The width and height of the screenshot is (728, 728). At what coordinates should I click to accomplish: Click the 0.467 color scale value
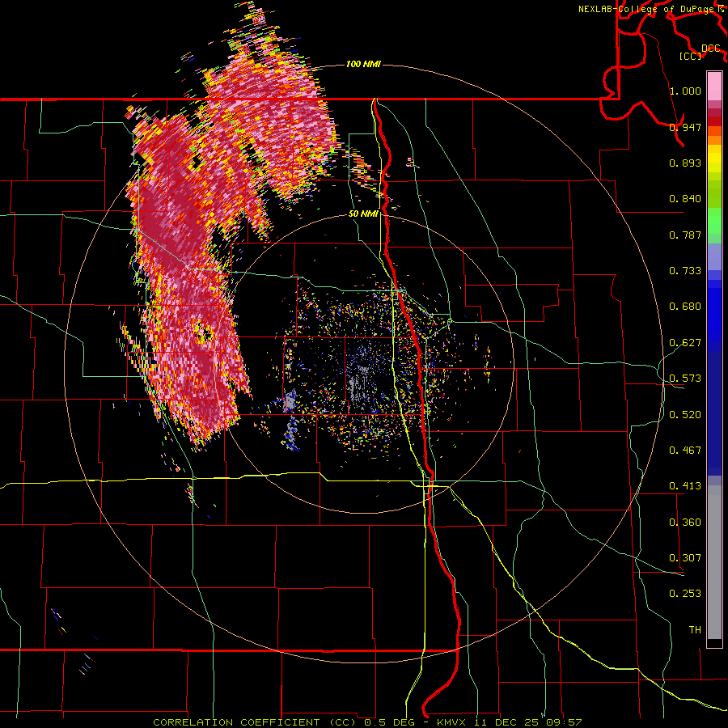point(685,451)
